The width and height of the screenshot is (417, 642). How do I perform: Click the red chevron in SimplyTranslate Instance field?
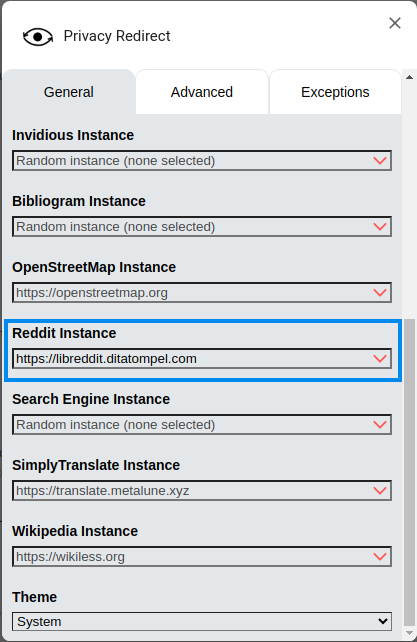(380, 491)
